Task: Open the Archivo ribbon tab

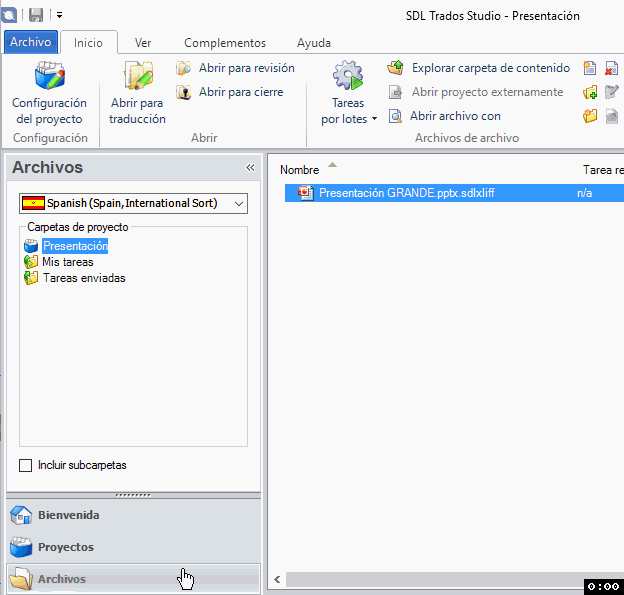Action: [x=31, y=42]
